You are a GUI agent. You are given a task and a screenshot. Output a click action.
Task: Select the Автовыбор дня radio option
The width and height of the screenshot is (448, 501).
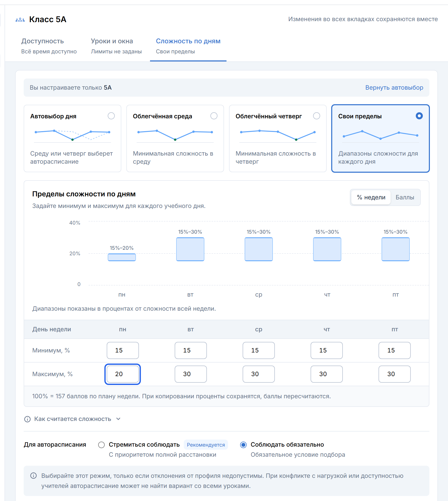pyautogui.click(x=111, y=116)
